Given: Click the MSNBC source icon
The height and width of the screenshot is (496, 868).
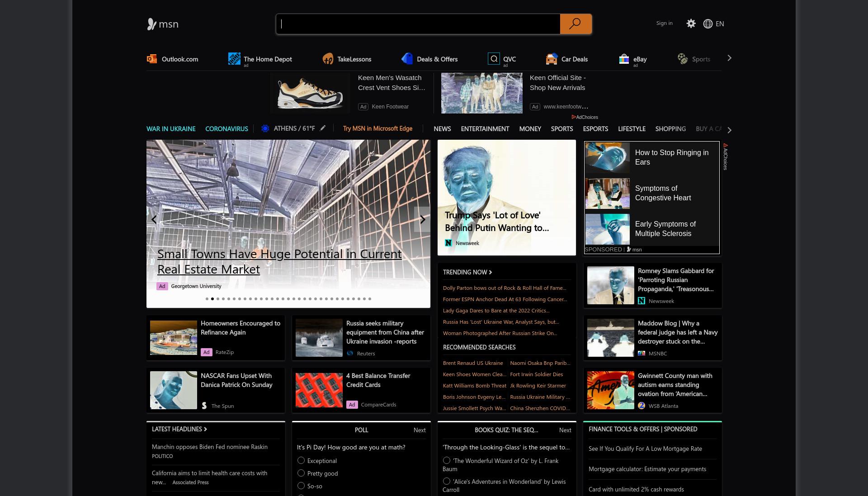Looking at the screenshot, I should (642, 354).
